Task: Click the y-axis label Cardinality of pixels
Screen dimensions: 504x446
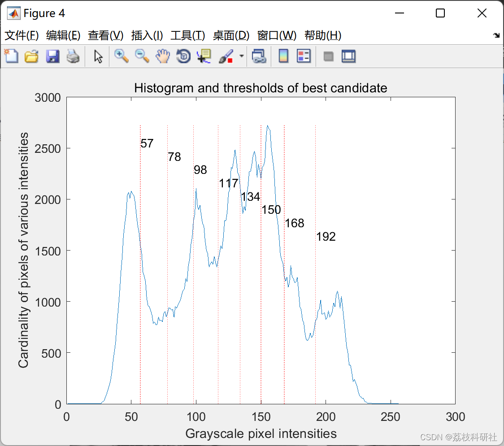Action: point(23,250)
